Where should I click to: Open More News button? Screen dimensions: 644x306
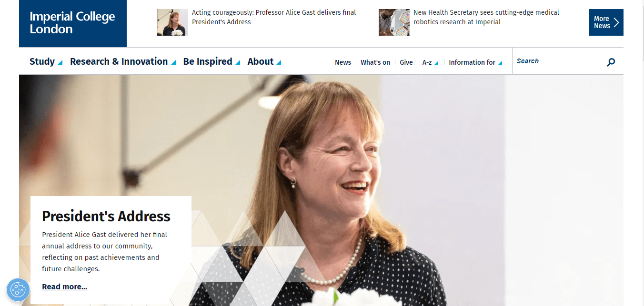pos(606,22)
